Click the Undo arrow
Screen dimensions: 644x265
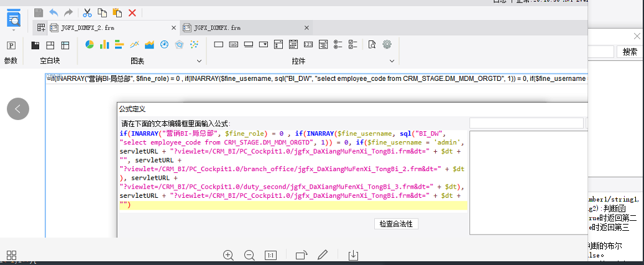pyautogui.click(x=53, y=12)
